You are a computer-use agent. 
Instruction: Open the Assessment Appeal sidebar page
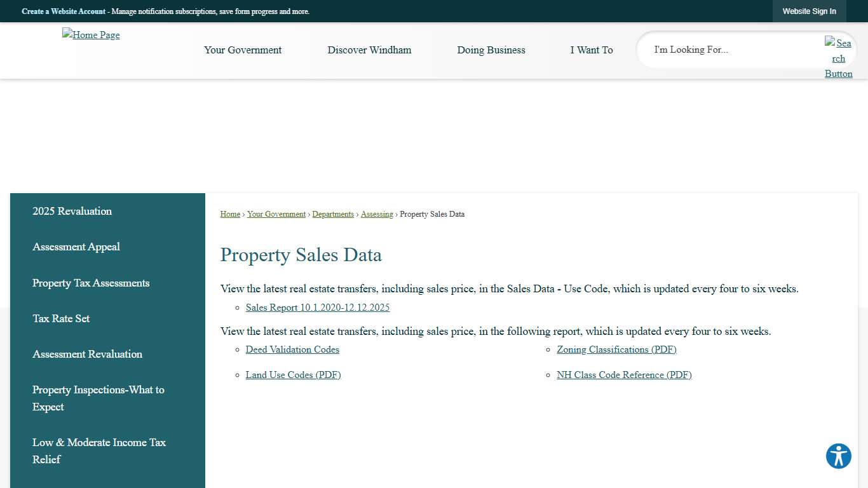(x=76, y=247)
